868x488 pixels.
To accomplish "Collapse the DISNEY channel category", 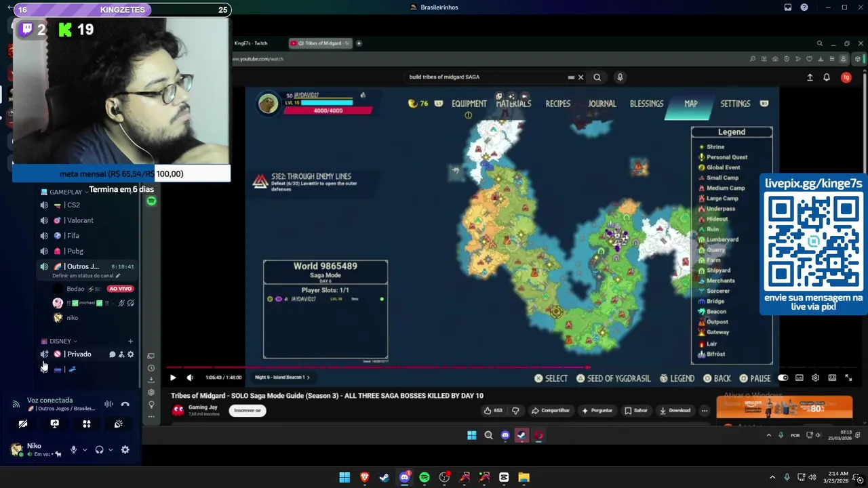I will click(59, 342).
